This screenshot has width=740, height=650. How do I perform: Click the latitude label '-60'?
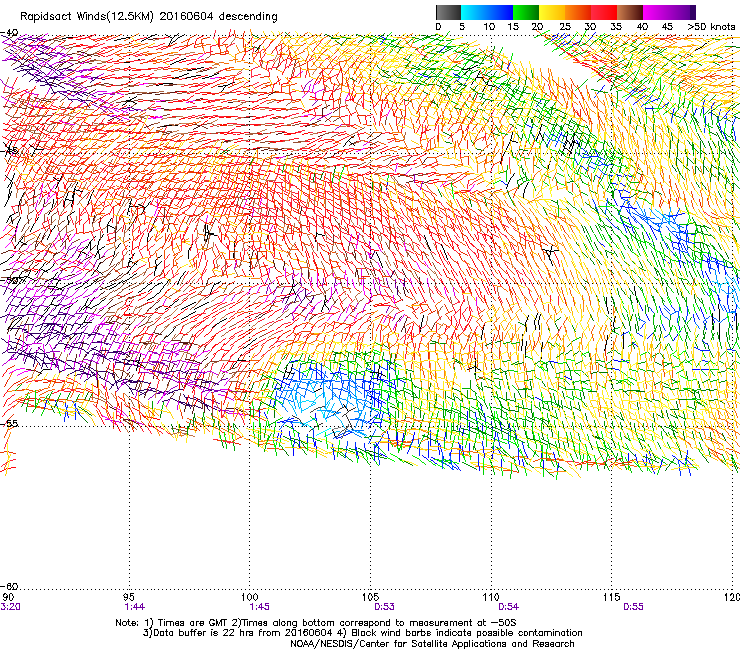tap(9, 586)
